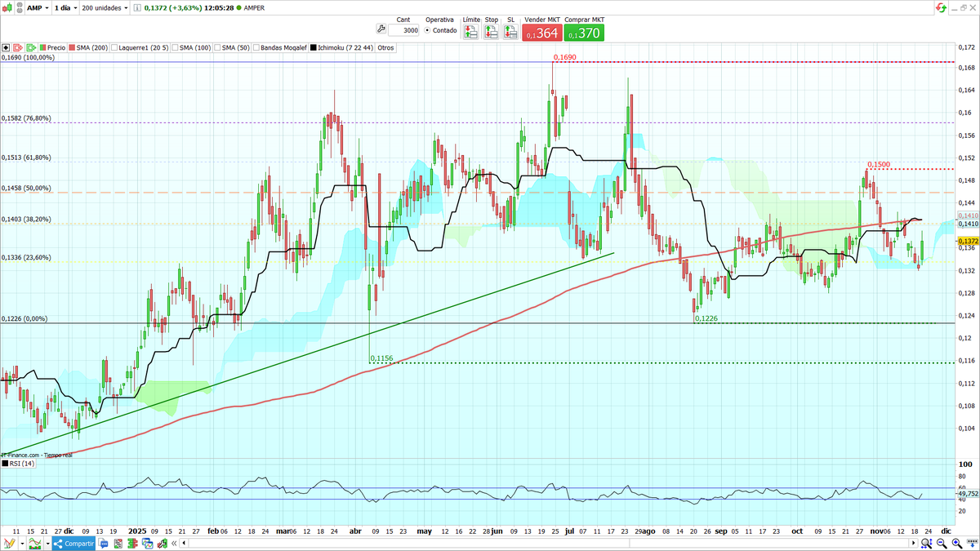
Task: Click the RSI value 49,752
Action: 968,494
